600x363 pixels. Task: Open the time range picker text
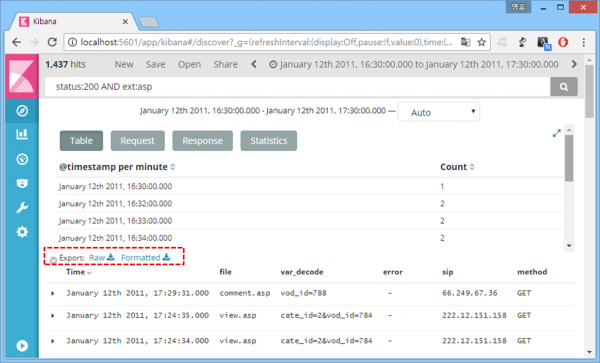tap(419, 64)
